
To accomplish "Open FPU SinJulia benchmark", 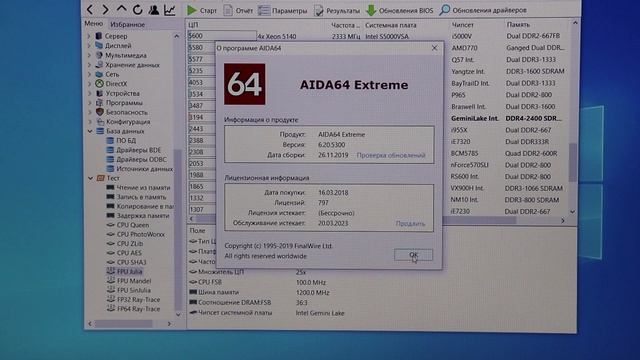I will coord(133,290).
